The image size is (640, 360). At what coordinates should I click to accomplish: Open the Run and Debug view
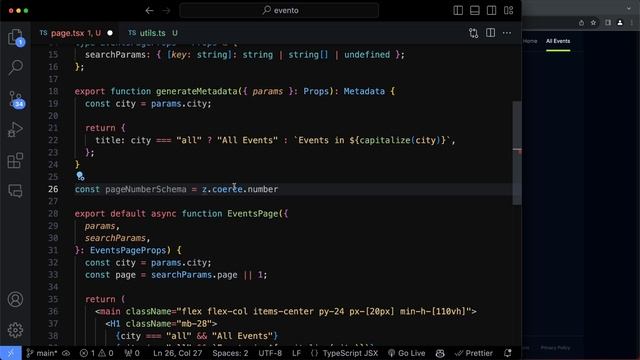point(15,130)
